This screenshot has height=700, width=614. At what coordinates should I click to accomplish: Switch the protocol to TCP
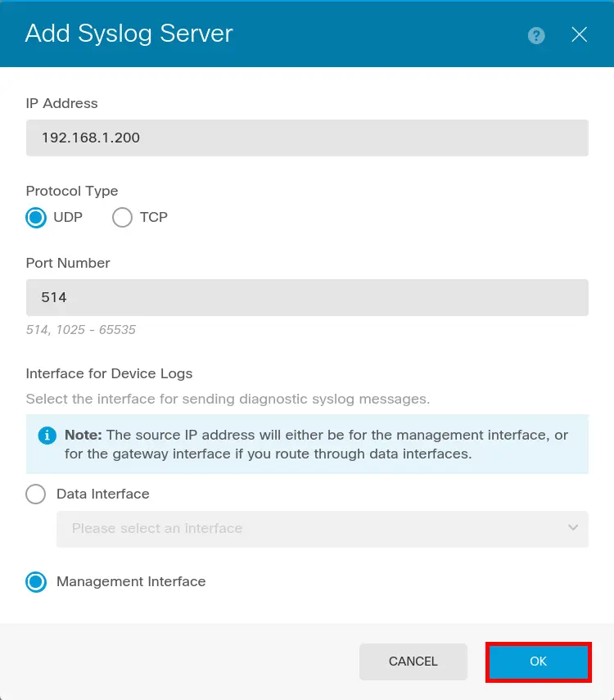[x=122, y=217]
